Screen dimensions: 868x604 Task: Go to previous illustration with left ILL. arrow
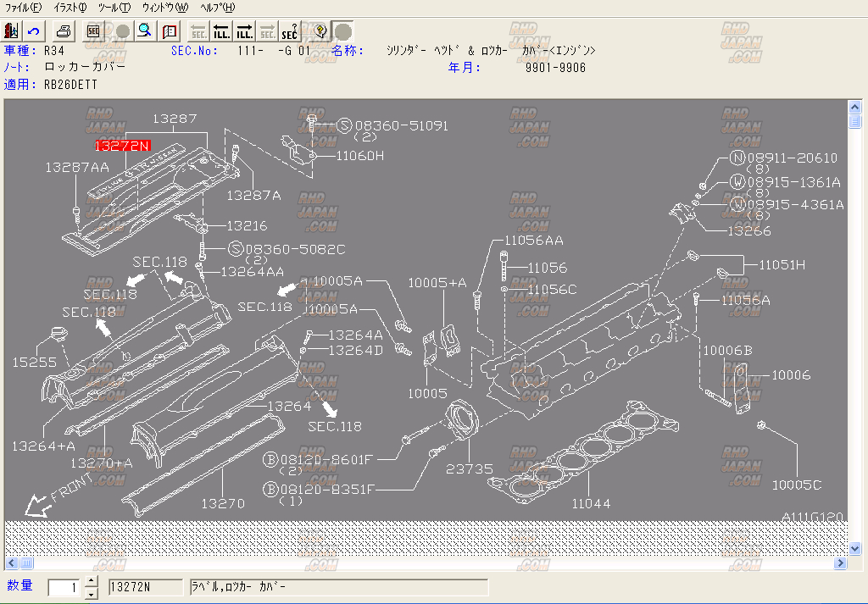tap(221, 31)
